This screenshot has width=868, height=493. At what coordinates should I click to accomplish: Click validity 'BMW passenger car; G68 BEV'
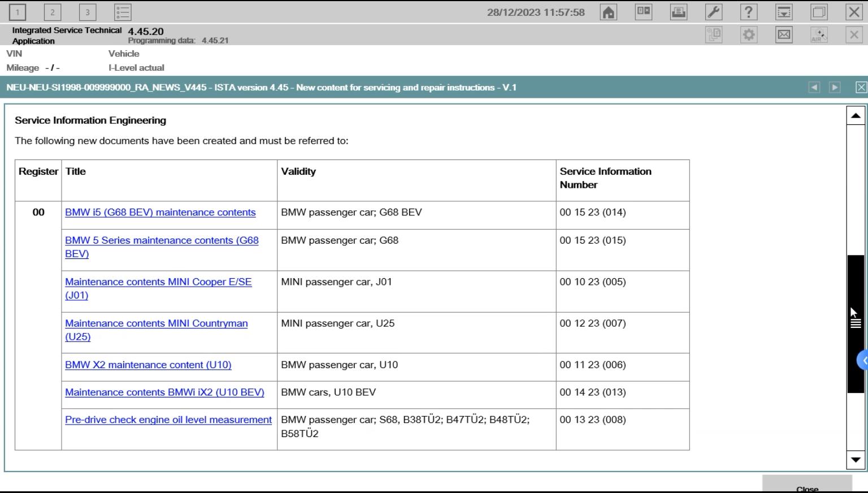click(351, 213)
